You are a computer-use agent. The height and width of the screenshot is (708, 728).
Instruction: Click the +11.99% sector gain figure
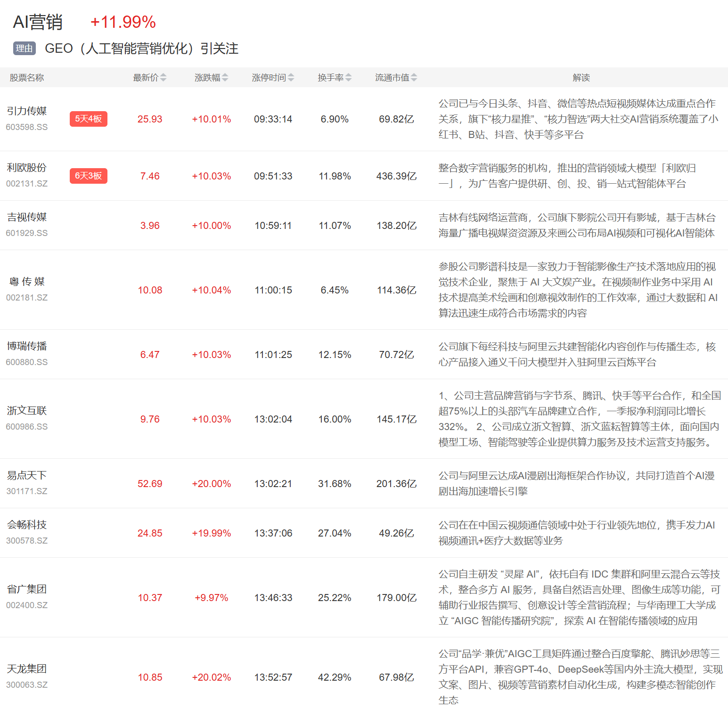[x=123, y=22]
